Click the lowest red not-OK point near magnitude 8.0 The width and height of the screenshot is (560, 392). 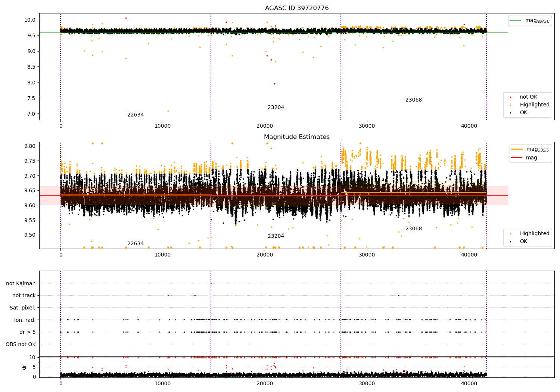tap(274, 84)
